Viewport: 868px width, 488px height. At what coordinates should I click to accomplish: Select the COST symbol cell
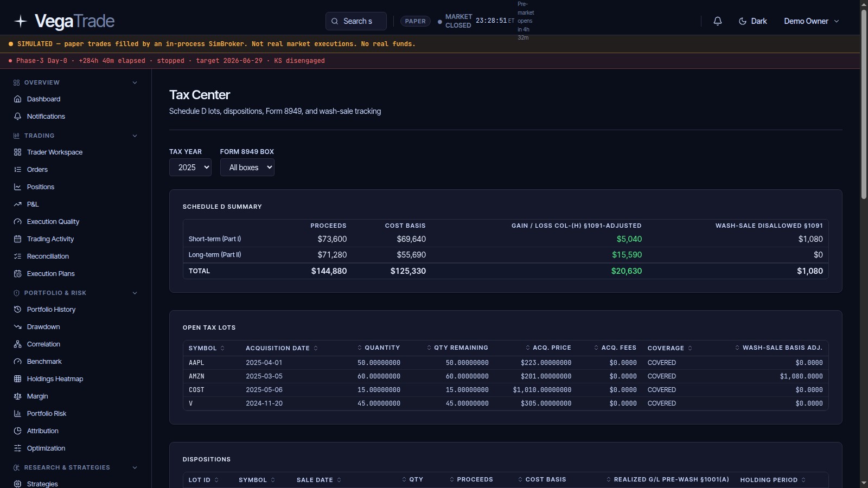[x=196, y=390]
